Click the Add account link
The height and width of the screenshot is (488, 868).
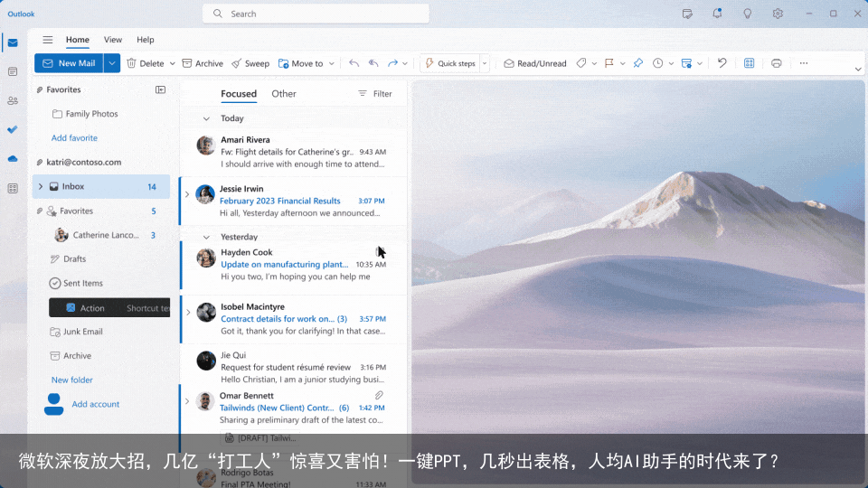point(95,405)
